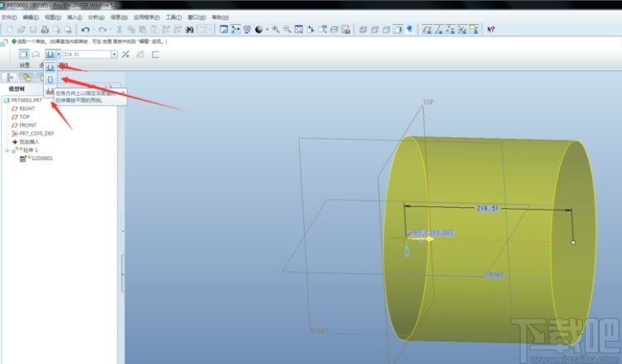Open the 插入 menu
The image size is (622, 364).
pos(74,17)
